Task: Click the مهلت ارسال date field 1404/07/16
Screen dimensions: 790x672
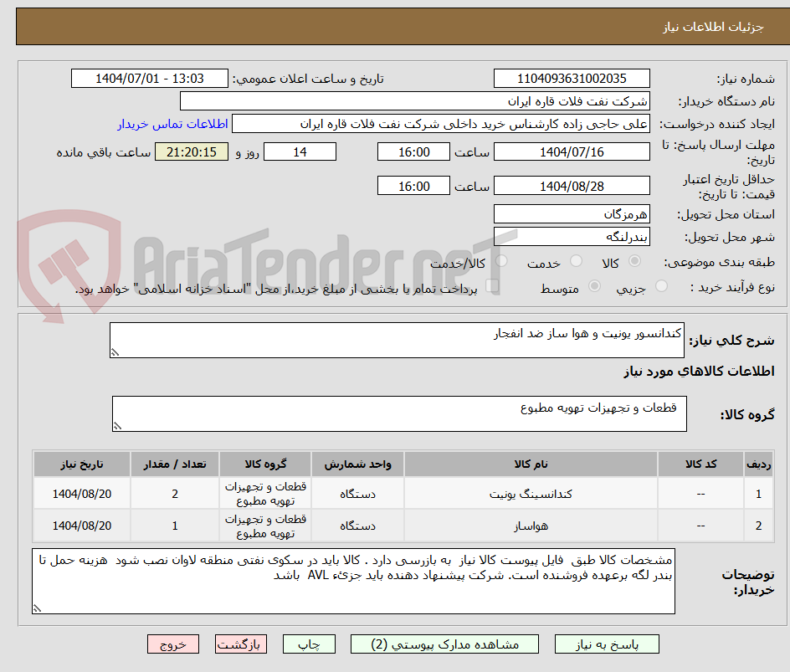Action: (572, 151)
